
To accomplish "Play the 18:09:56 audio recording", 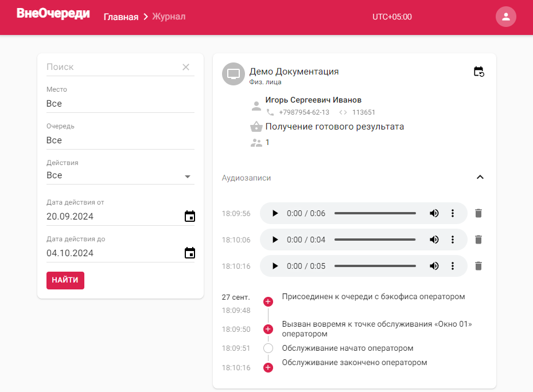I will pos(275,213).
